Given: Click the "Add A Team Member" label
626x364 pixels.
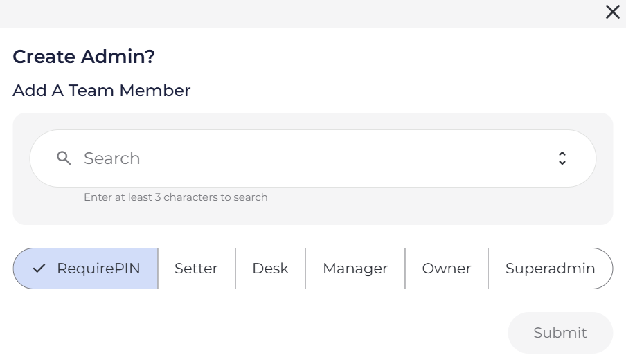Looking at the screenshot, I should tap(101, 91).
